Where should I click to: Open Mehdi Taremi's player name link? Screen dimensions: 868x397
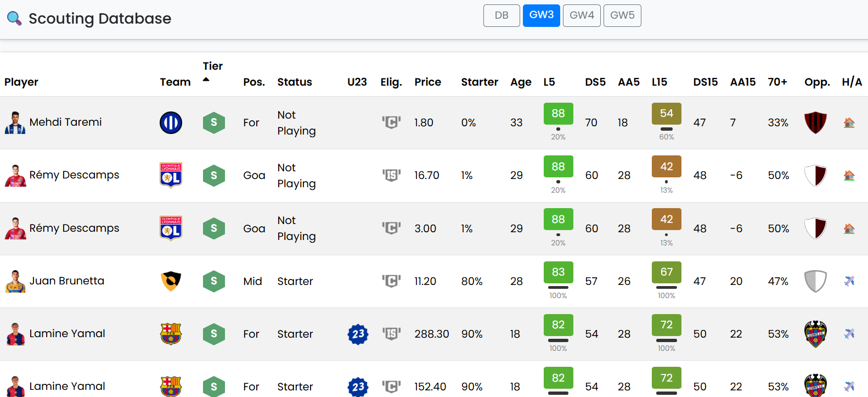pos(65,122)
